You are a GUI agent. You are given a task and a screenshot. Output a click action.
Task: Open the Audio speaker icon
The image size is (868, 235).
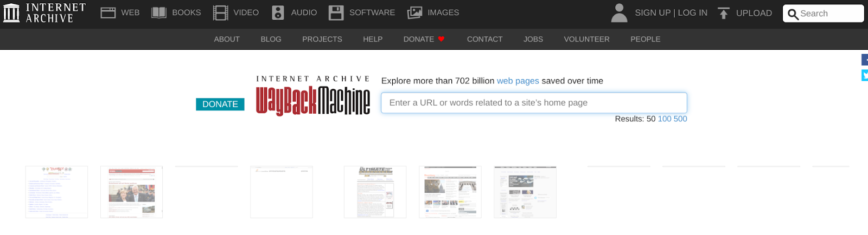tap(278, 12)
